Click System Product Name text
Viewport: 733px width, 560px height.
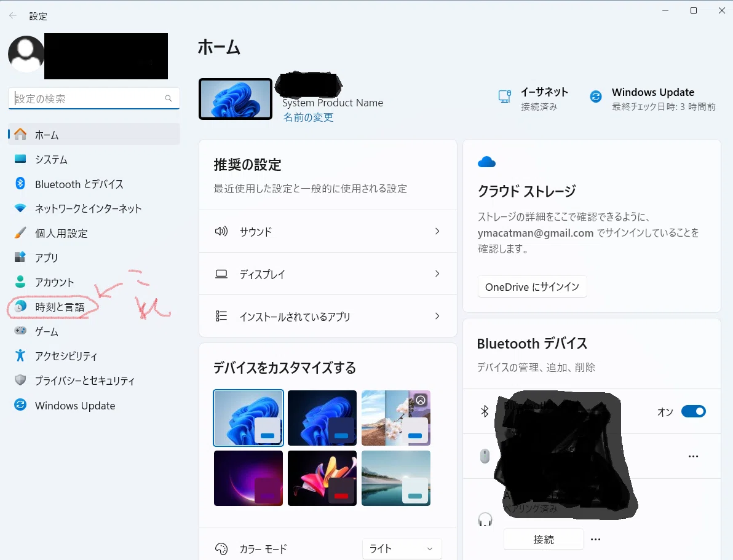pyautogui.click(x=333, y=103)
